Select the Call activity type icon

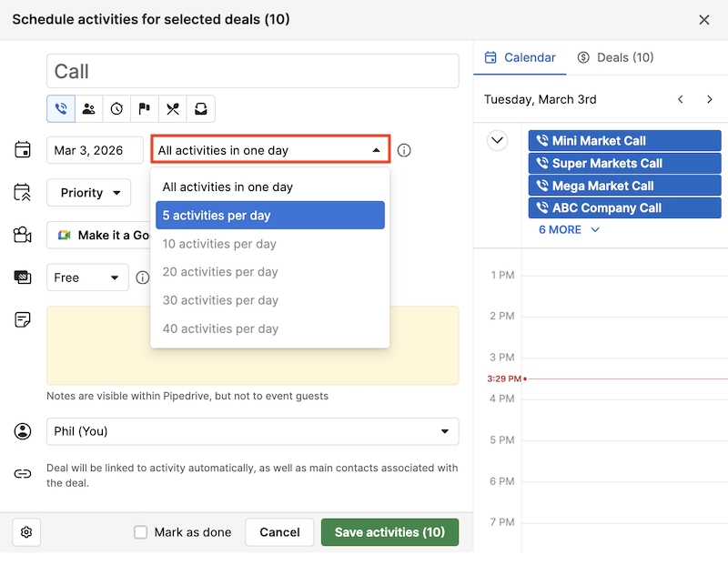[x=61, y=109]
